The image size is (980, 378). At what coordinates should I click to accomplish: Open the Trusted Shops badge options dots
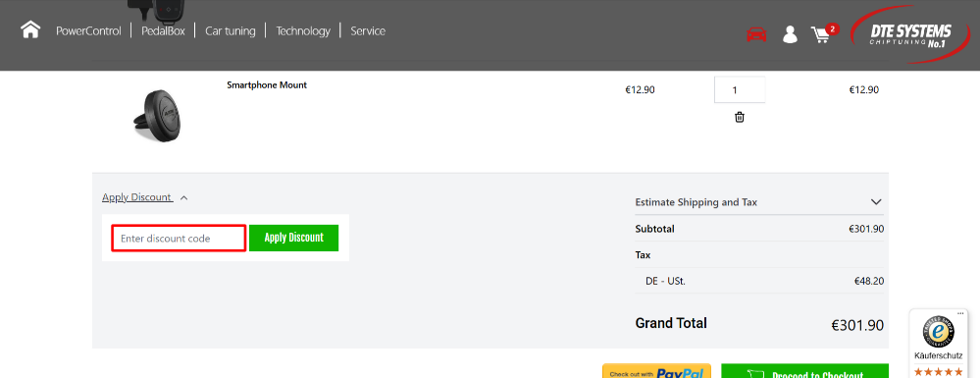click(x=960, y=312)
